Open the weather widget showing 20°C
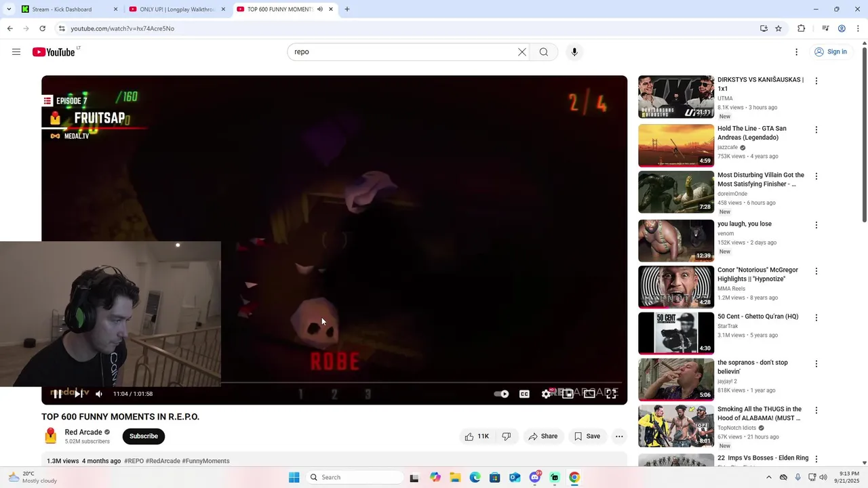Screen dimensions: 868x488 (33, 478)
